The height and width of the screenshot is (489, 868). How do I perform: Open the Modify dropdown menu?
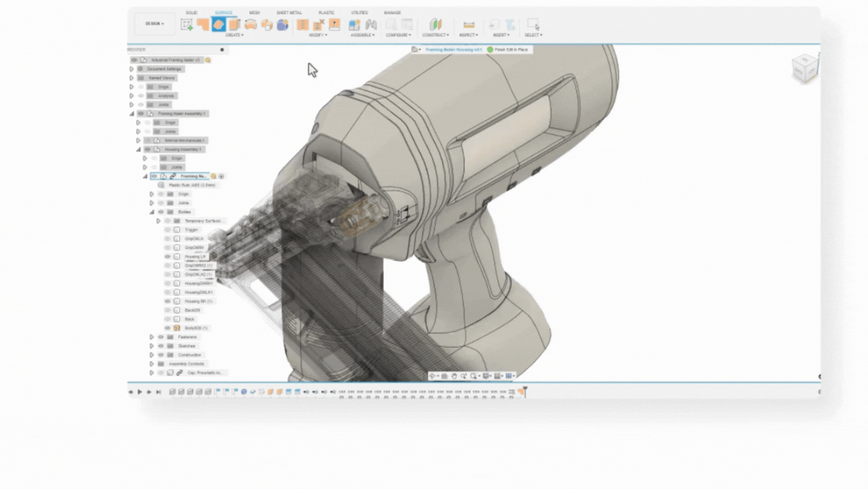coord(318,35)
